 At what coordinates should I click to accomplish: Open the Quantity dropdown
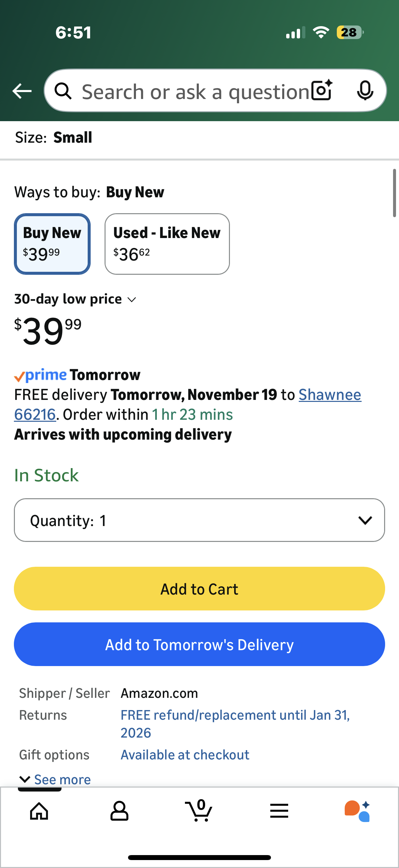click(199, 520)
